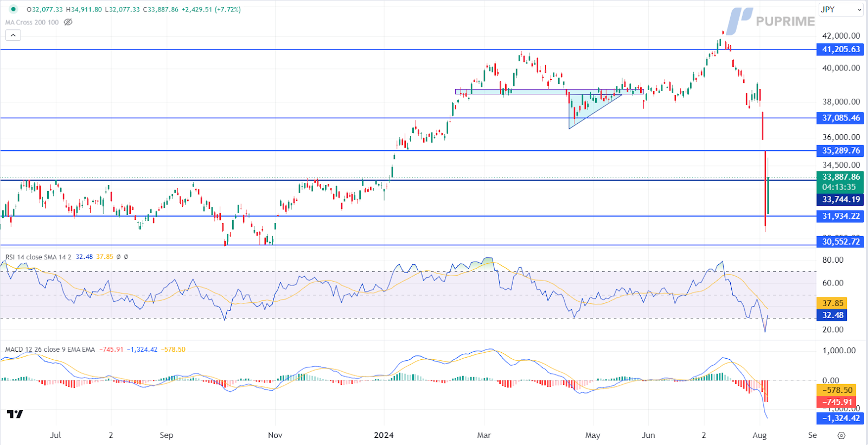Click the MACD 1,000.00 axis tick
This screenshot has width=868, height=445.
pyautogui.click(x=839, y=351)
